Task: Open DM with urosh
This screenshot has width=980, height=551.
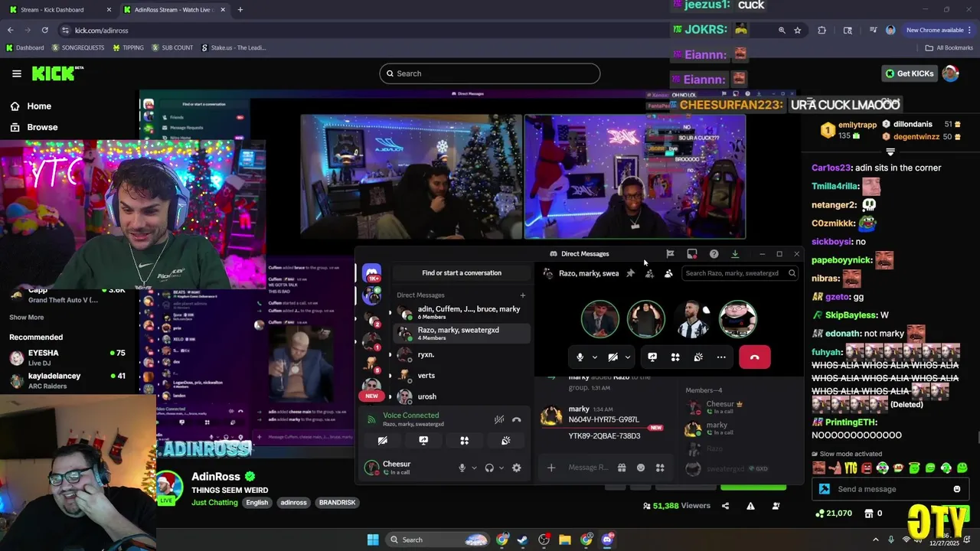Action: coord(462,396)
